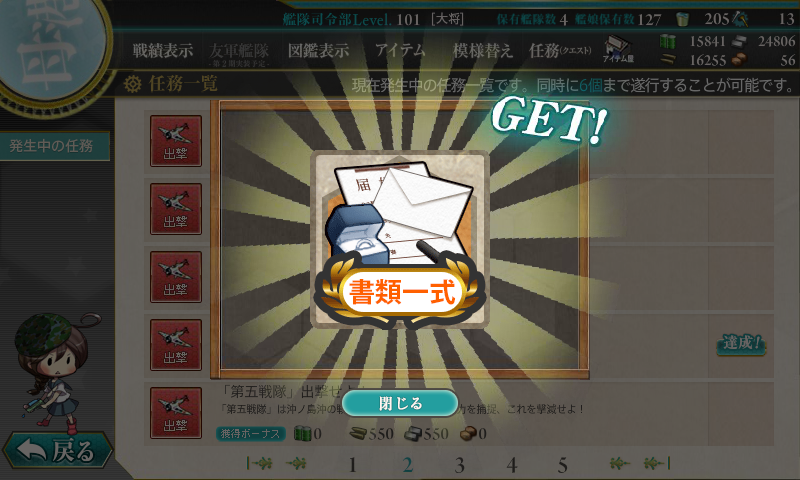Select the fourth 出撃 quest icon
The image size is (800, 480).
(176, 345)
